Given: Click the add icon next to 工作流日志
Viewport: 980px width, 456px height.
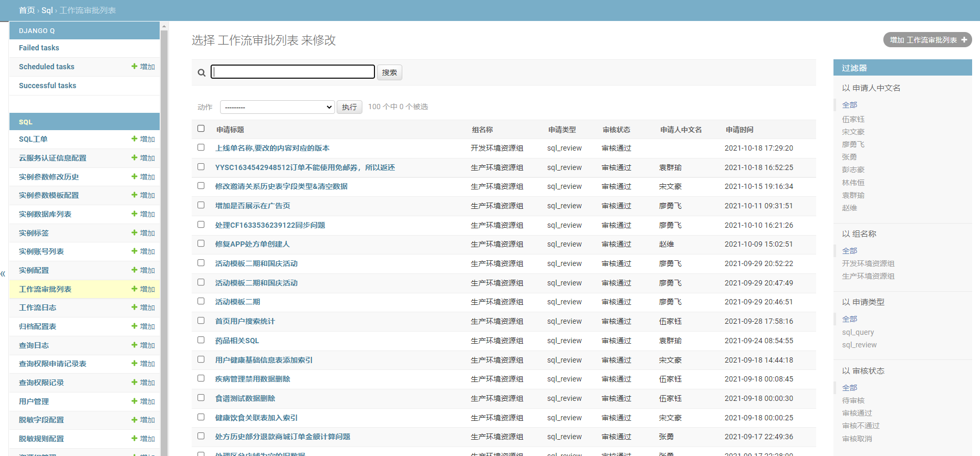Looking at the screenshot, I should (134, 307).
